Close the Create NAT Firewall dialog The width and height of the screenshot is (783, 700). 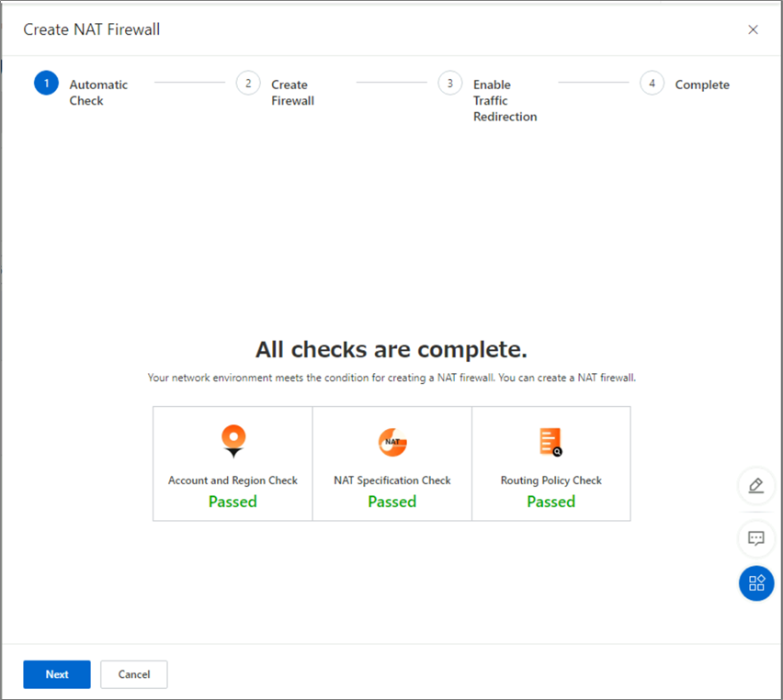pos(753,29)
